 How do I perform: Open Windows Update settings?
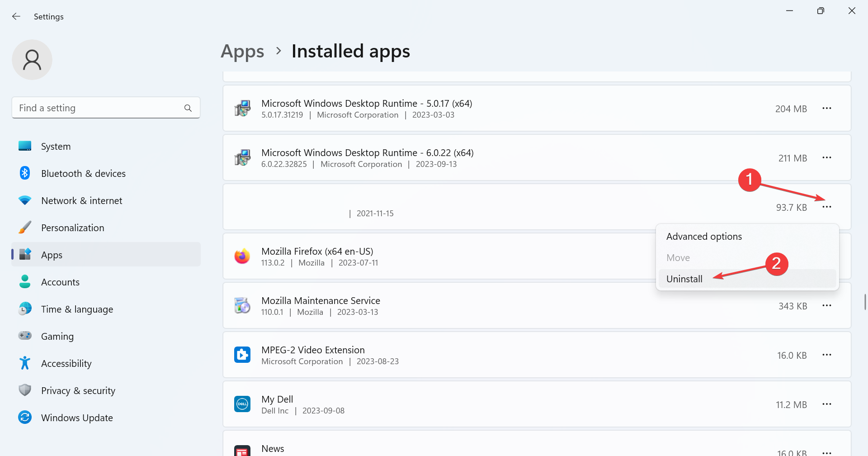click(106, 418)
